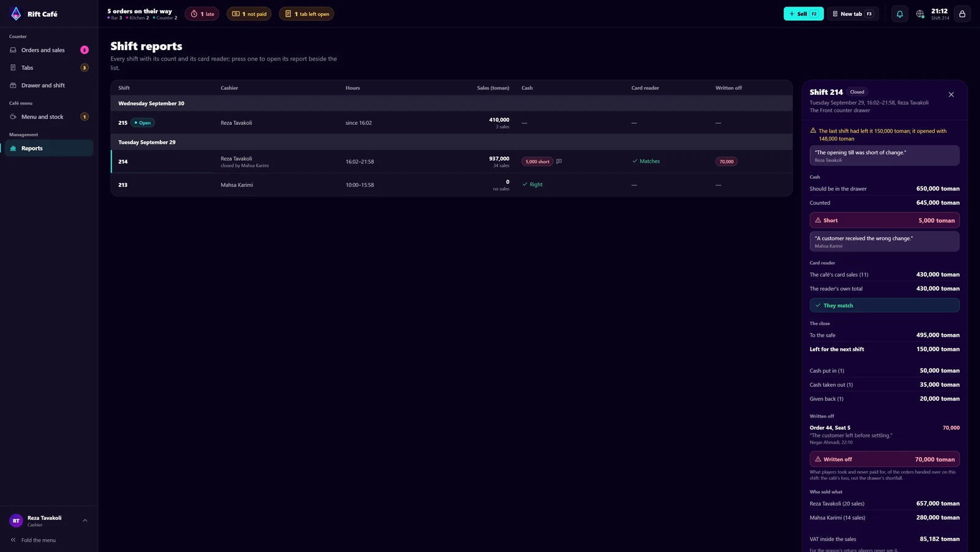Click the checkmark in They match banner
Viewport: 980px width, 552px height.
point(818,305)
